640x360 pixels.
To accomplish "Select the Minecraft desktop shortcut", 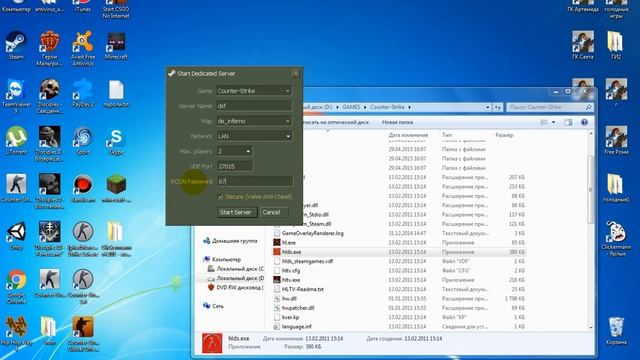I will (x=116, y=46).
